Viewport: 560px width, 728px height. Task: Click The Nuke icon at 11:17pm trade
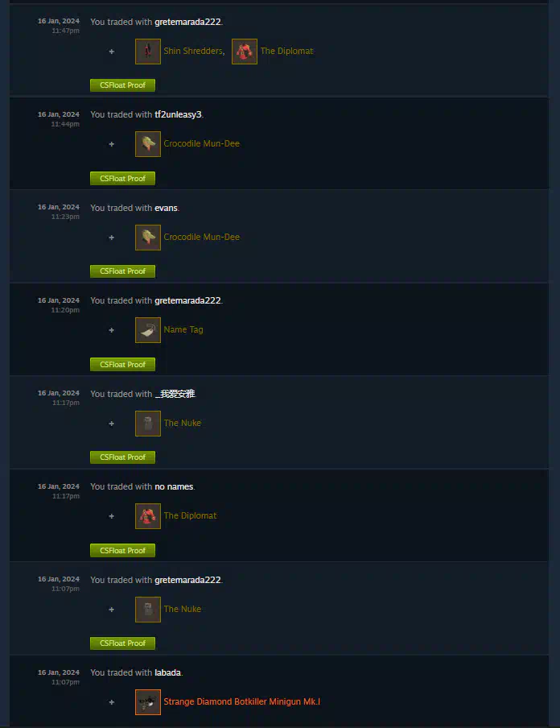[148, 424]
